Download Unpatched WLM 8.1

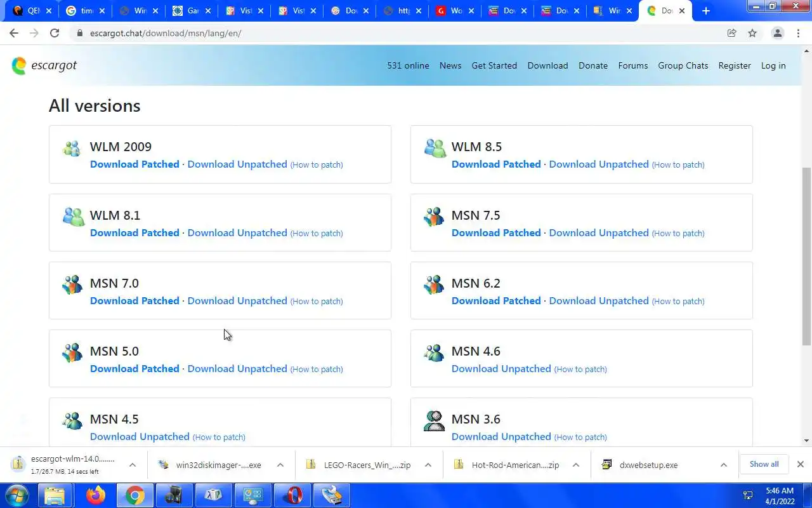(237, 232)
